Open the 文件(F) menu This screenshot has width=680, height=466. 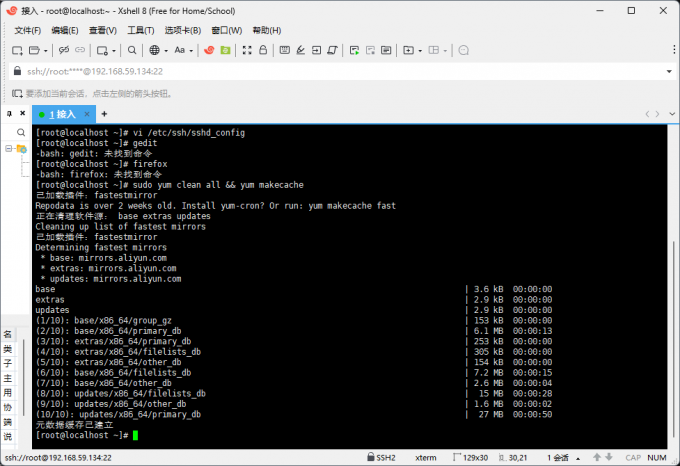coord(28,30)
